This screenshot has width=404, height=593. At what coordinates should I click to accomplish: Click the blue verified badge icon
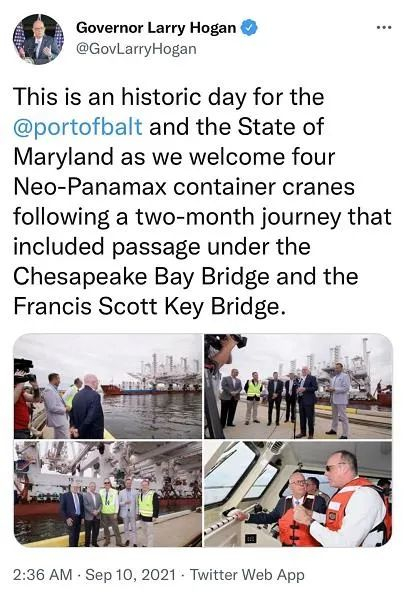[x=249, y=28]
